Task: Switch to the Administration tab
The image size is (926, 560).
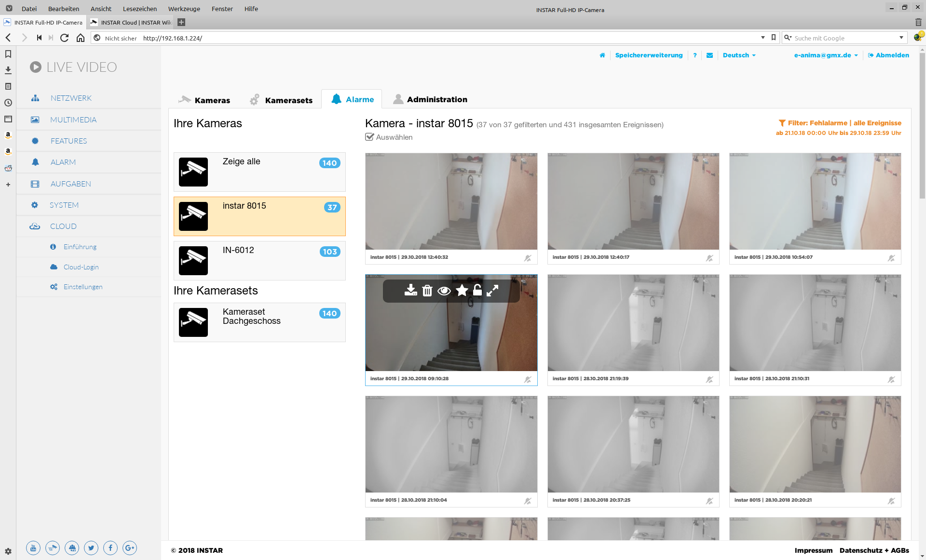Action: 430,99
